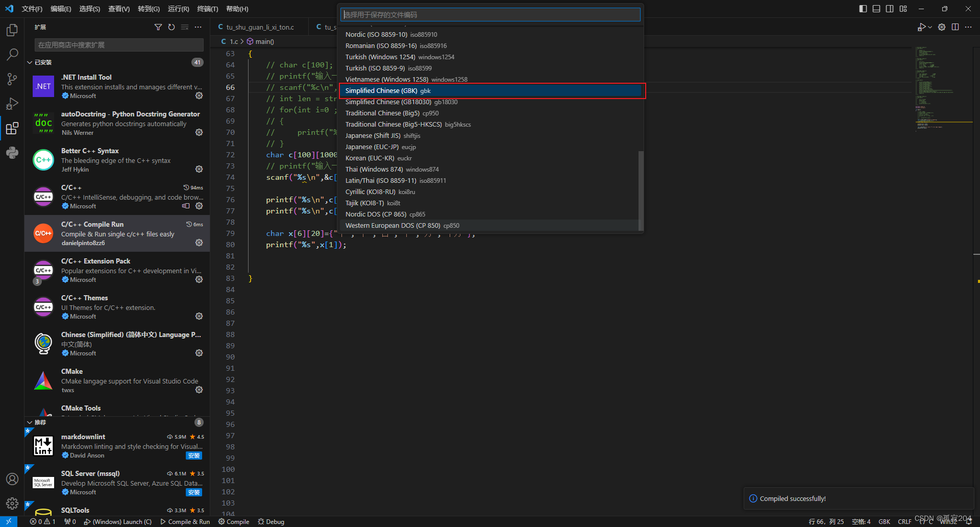Open manage gear for Better C++ Syntax
The width and height of the screenshot is (980, 527).
[x=199, y=169]
